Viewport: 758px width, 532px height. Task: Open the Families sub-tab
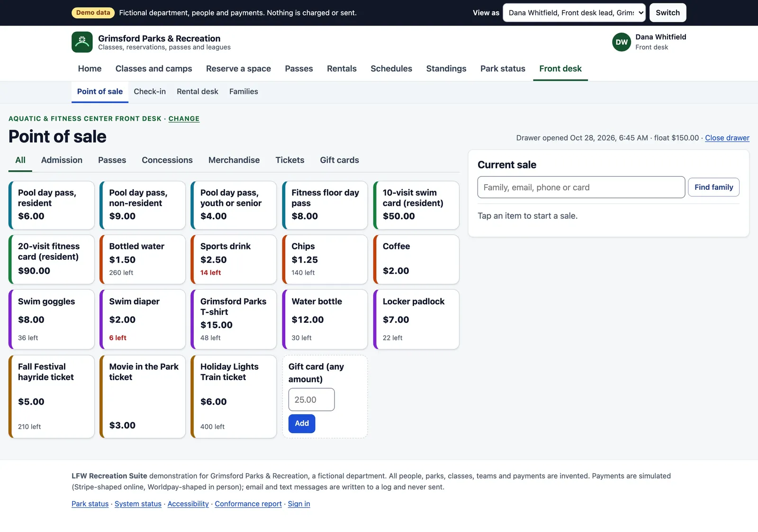244,92
